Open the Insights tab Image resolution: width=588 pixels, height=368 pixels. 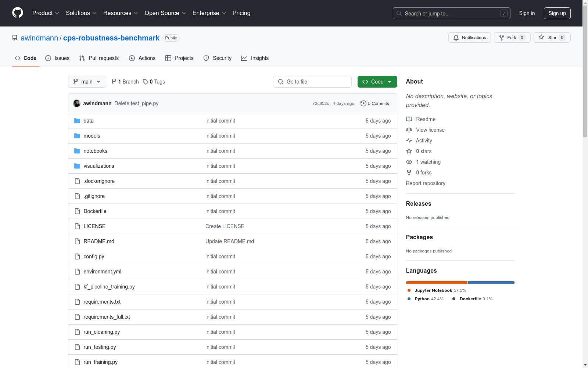255,58
